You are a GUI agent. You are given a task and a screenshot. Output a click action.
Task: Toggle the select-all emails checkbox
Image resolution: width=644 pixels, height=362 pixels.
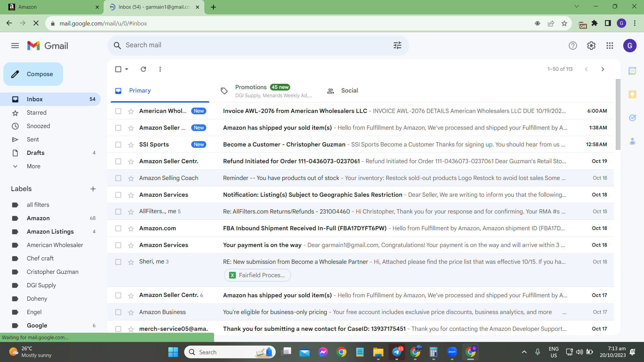click(118, 69)
